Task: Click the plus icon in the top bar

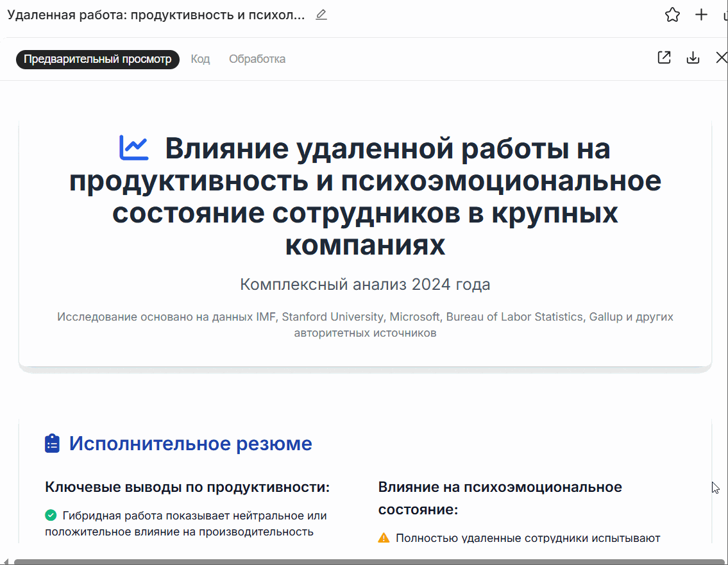Action: [x=701, y=15]
